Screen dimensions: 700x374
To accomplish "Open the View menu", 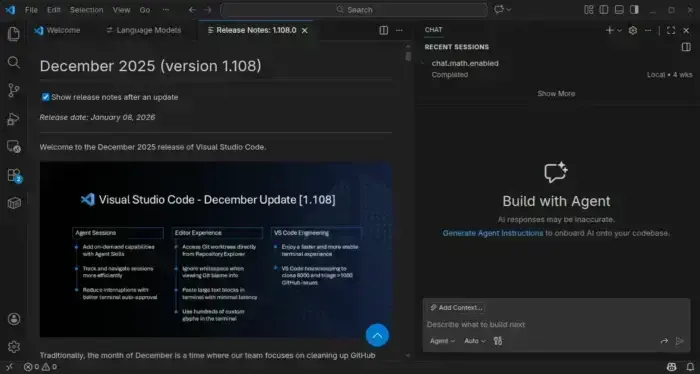I will [121, 10].
